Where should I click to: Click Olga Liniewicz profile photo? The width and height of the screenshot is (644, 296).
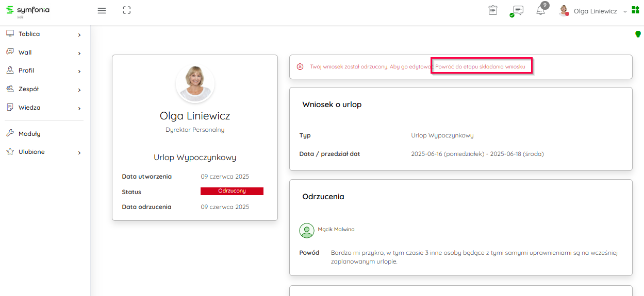(x=195, y=82)
